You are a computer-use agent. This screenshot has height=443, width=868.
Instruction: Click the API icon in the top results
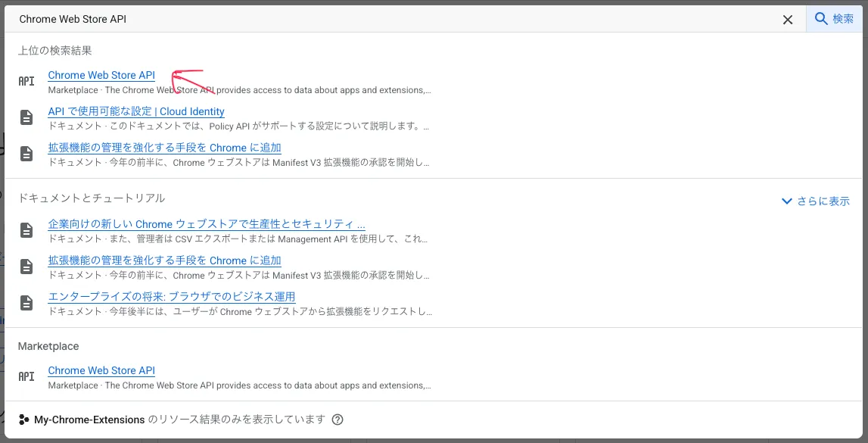click(26, 81)
